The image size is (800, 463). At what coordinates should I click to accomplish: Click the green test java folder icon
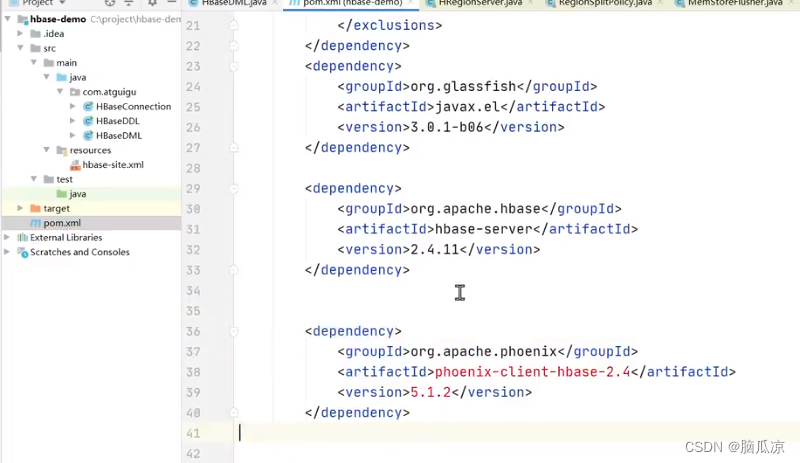(62, 194)
